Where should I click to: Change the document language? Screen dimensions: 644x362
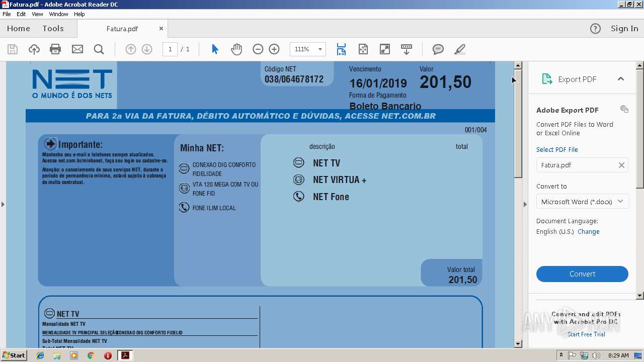(x=588, y=232)
